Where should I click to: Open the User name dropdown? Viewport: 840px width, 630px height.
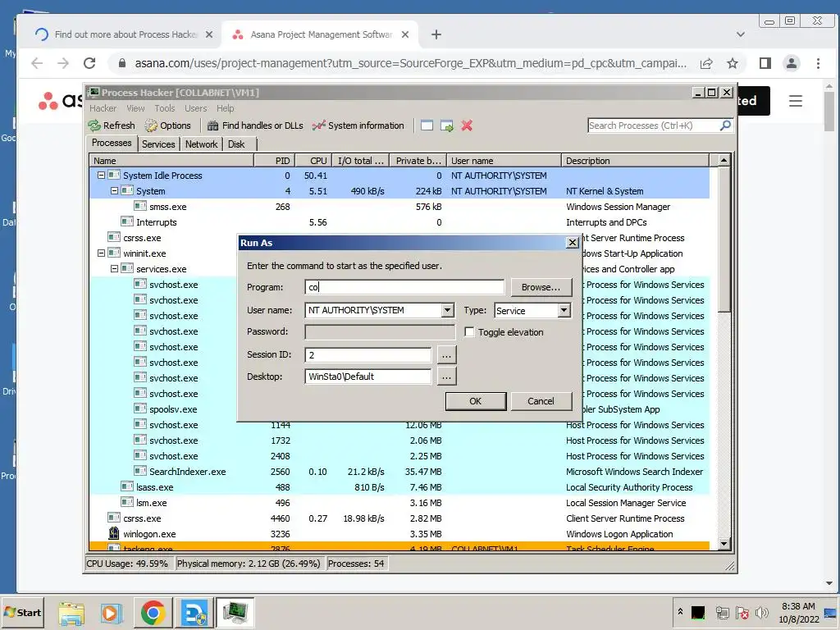(447, 309)
